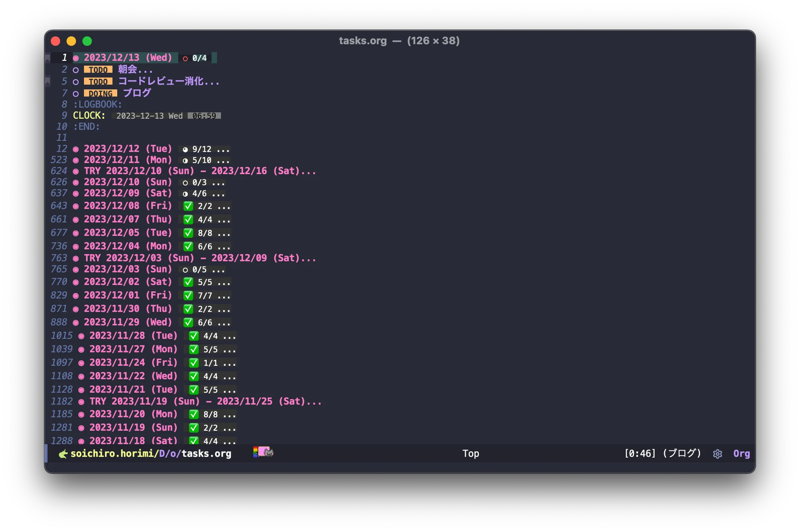Toggle the DOING keyword on ブログ
This screenshot has width=800, height=532.
(100, 94)
